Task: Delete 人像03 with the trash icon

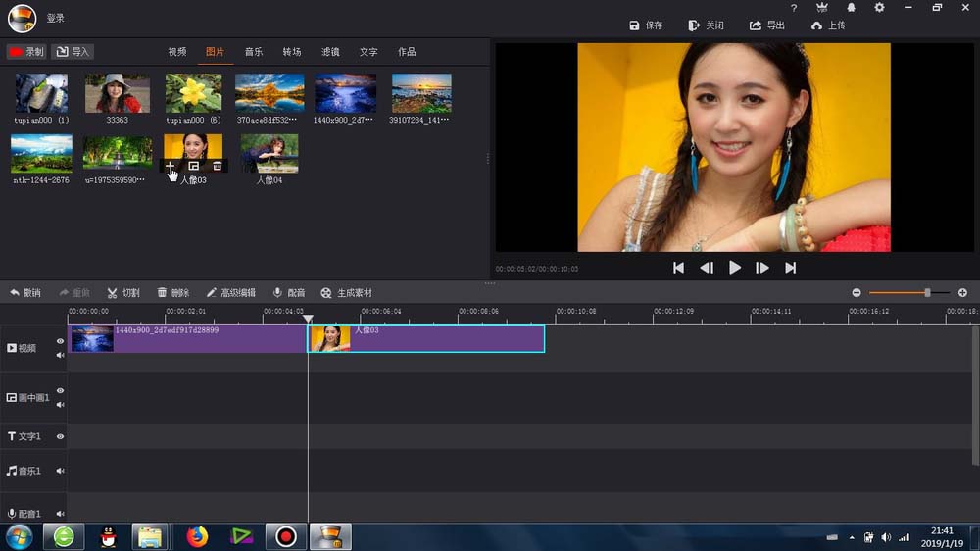Action: (x=217, y=166)
